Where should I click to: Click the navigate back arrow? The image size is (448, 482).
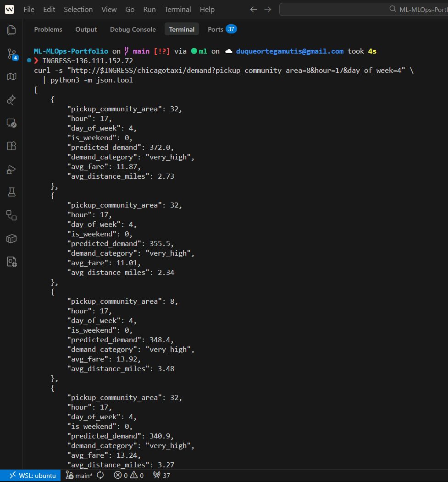pos(253,10)
